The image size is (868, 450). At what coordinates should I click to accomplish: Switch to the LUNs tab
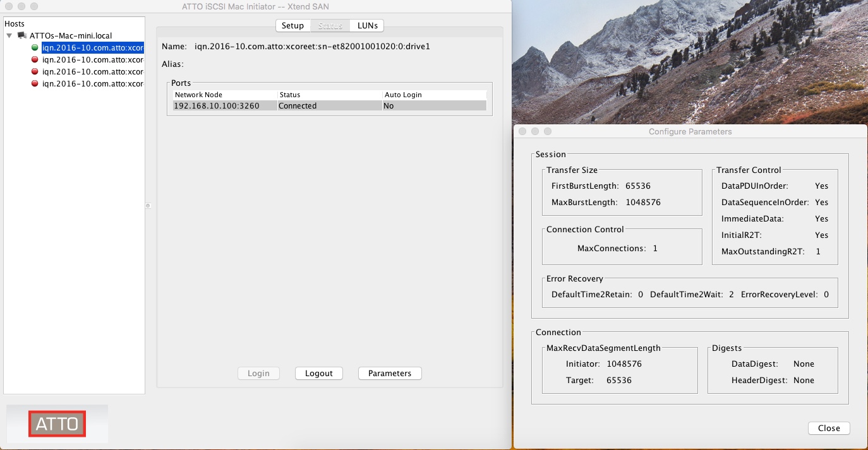367,26
